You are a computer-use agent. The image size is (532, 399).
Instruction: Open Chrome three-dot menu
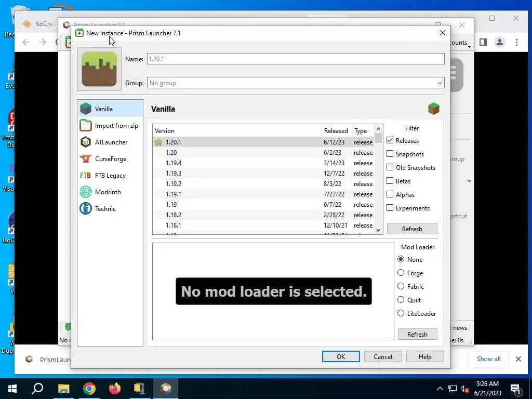pyautogui.click(x=516, y=42)
